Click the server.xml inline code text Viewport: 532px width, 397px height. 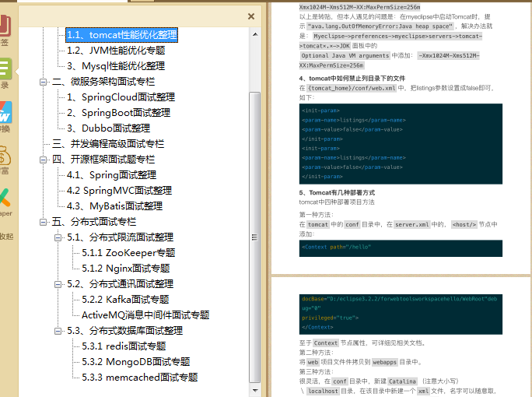[x=412, y=225]
